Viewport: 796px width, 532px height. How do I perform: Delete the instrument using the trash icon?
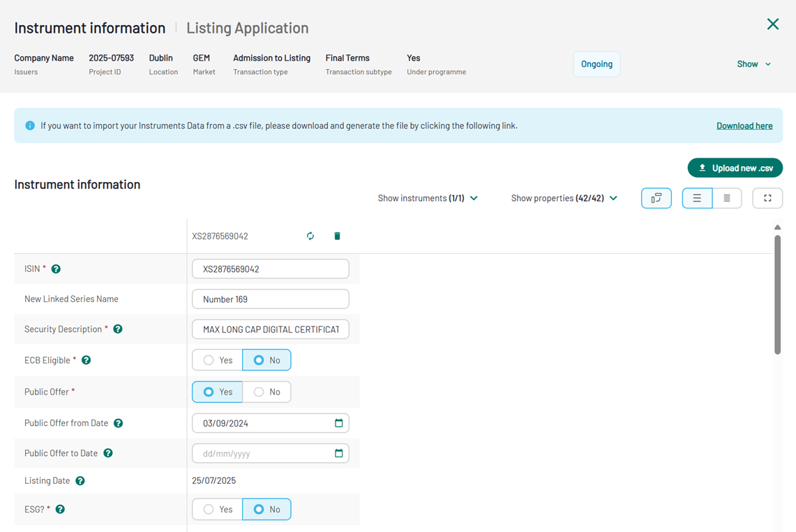click(x=337, y=236)
